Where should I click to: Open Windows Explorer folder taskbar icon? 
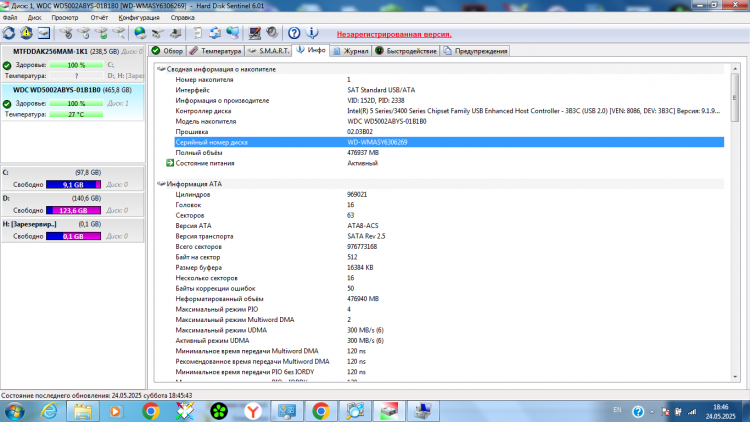pos(82,411)
